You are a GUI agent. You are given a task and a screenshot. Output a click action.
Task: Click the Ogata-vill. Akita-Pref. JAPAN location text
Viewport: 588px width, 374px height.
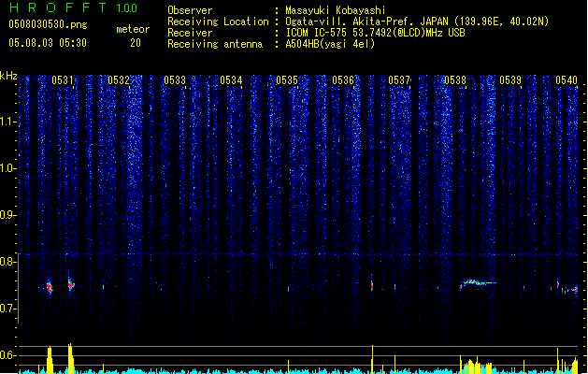pos(417,22)
